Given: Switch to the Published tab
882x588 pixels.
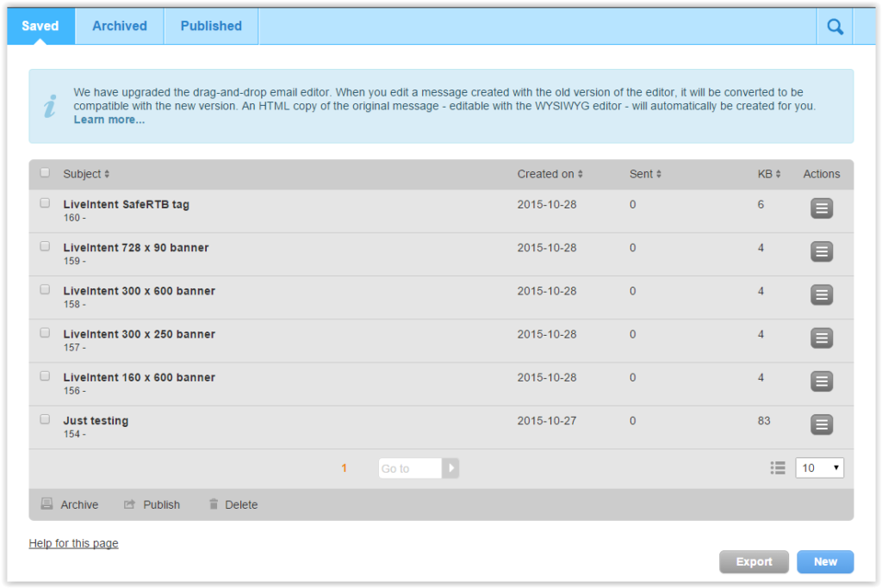Looking at the screenshot, I should [211, 26].
